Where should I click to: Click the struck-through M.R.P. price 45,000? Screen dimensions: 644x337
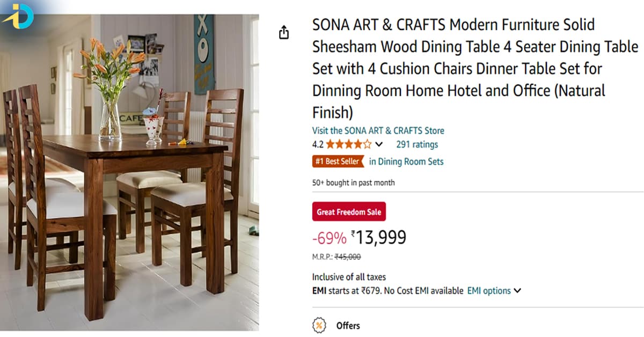click(349, 257)
